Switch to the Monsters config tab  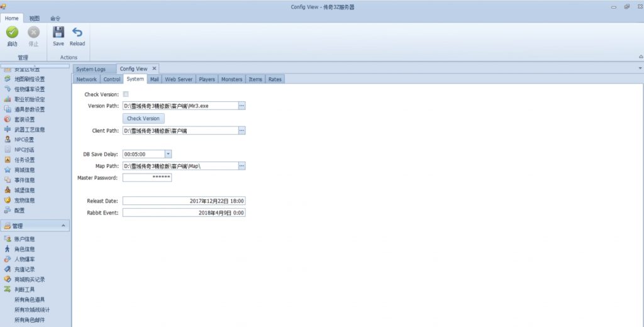tap(231, 79)
